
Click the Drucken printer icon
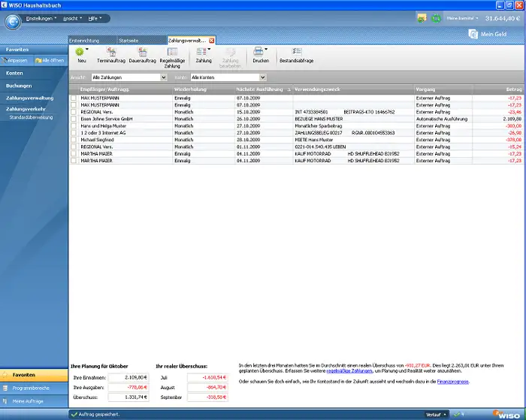point(260,52)
